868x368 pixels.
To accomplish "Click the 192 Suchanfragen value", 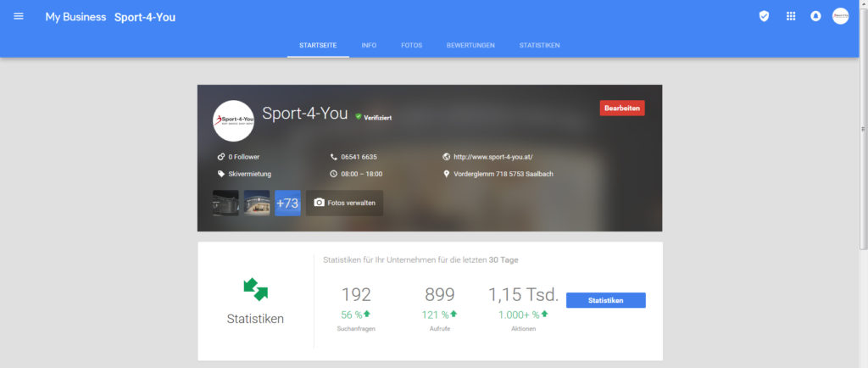I will pos(356,294).
